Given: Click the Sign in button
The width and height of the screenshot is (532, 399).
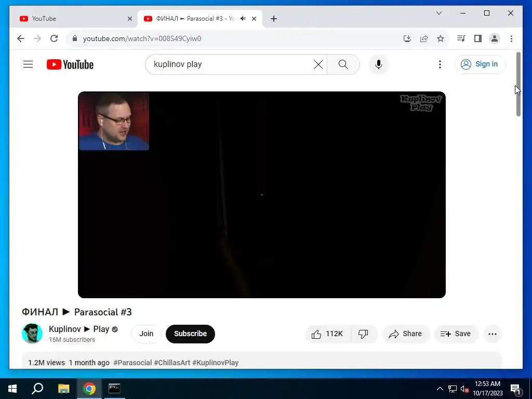Looking at the screenshot, I should [x=480, y=64].
